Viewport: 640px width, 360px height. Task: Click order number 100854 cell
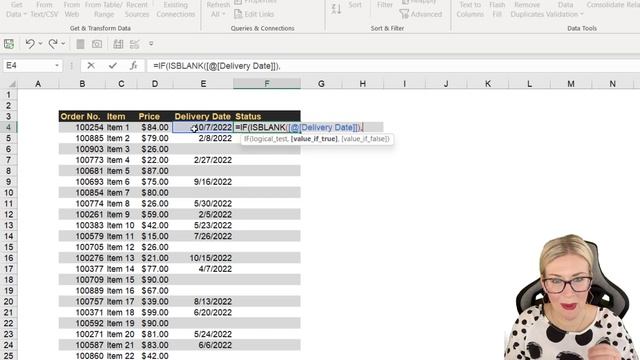pos(82,193)
